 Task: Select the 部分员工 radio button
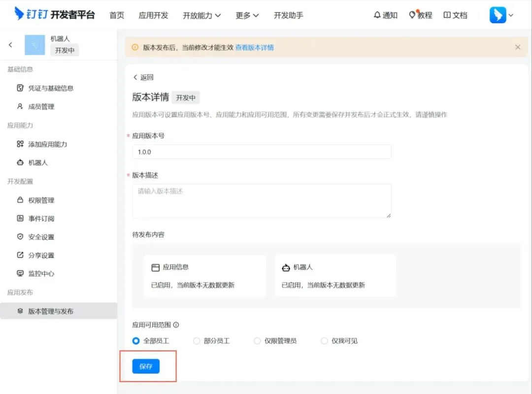(x=197, y=341)
